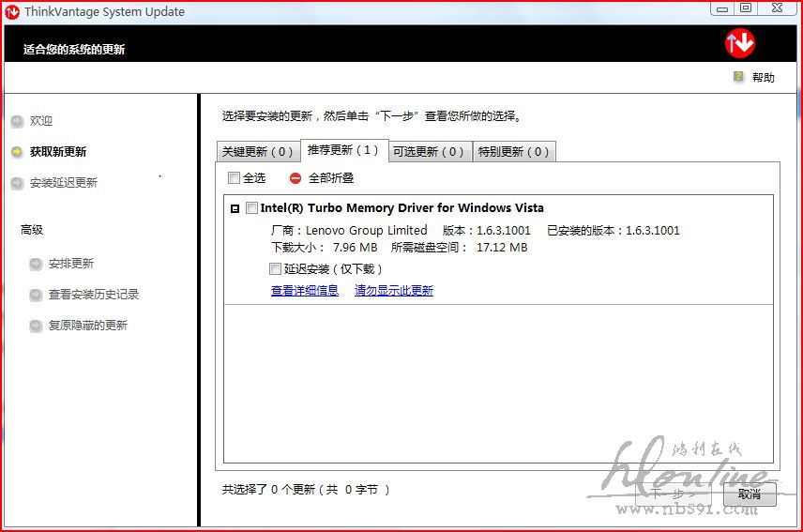Click the red collapse-all (全部折叠) icon
Image resolution: width=803 pixels, height=532 pixels.
click(x=295, y=178)
